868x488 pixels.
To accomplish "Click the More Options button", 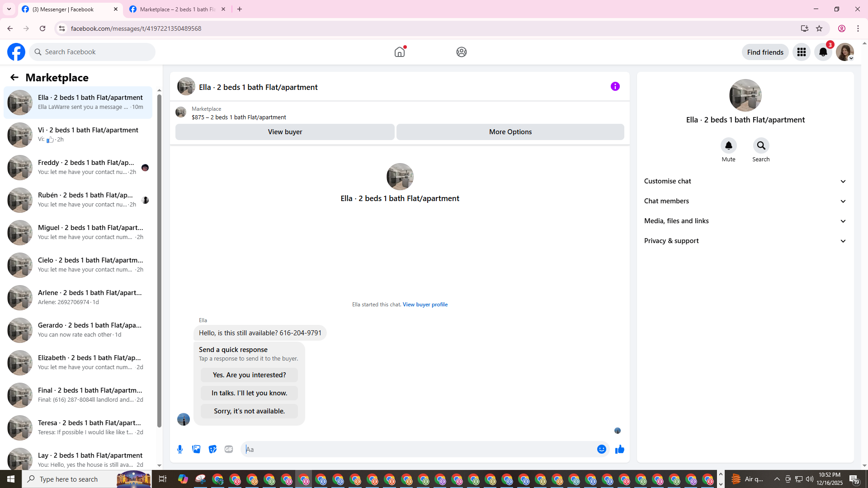I will pos(510,132).
